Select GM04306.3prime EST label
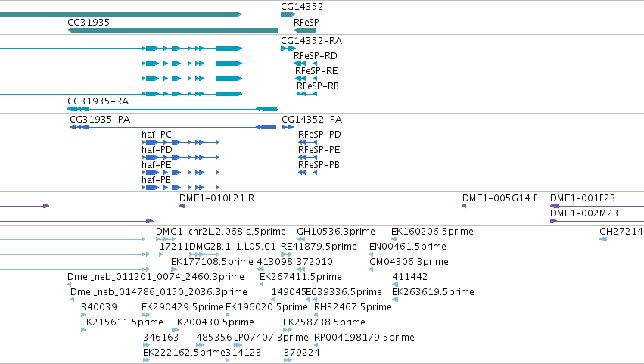 409,262
